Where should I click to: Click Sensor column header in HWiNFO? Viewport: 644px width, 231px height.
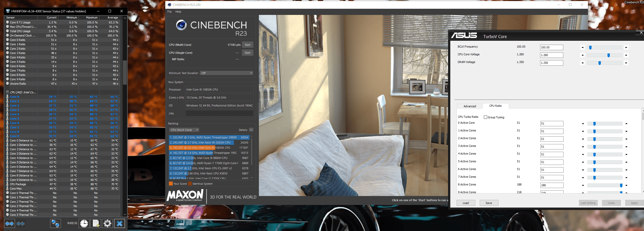point(21,17)
